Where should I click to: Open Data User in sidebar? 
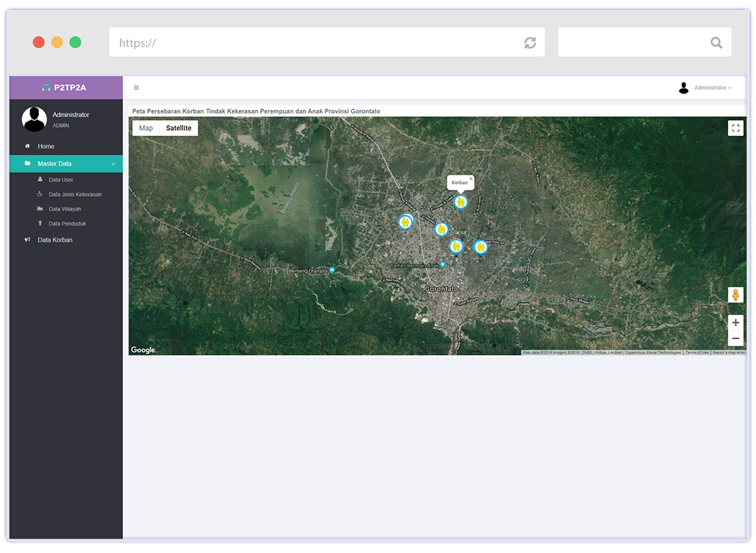(x=60, y=180)
